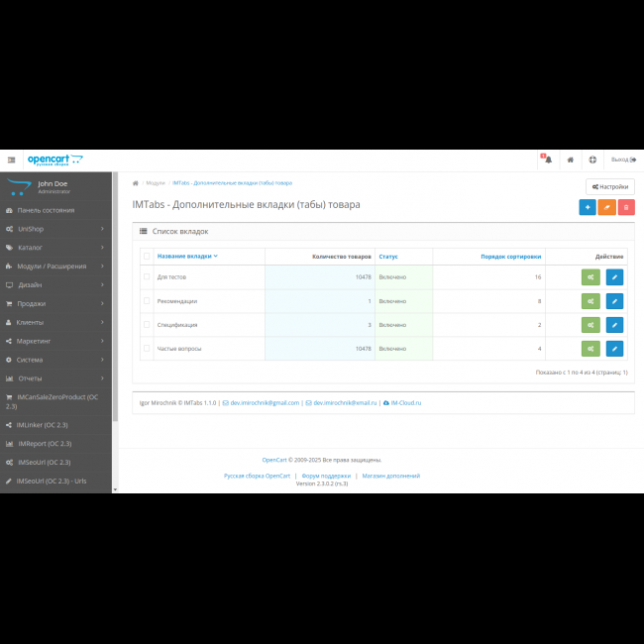Viewport: 644px width, 644px height.
Task: Click the 'Настройки' settings button
Action: 609,186
